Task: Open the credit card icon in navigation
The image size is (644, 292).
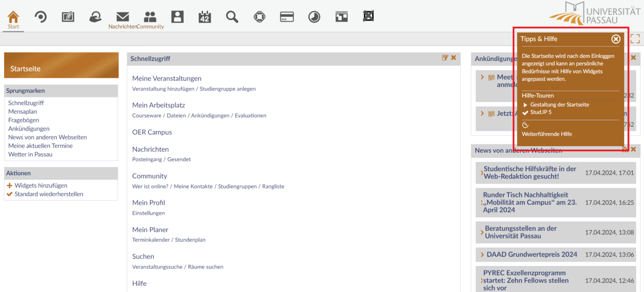Action: [x=287, y=17]
